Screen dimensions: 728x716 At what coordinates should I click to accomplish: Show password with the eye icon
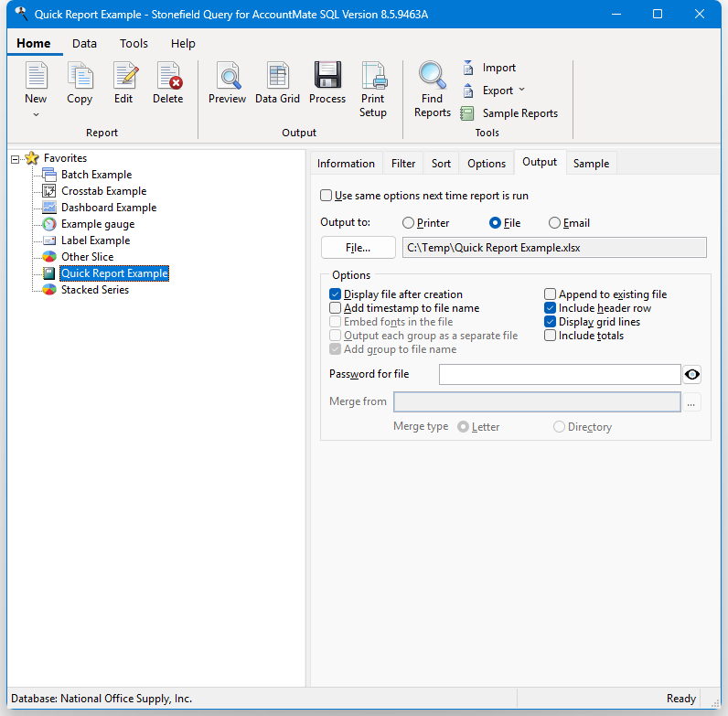pyautogui.click(x=692, y=374)
